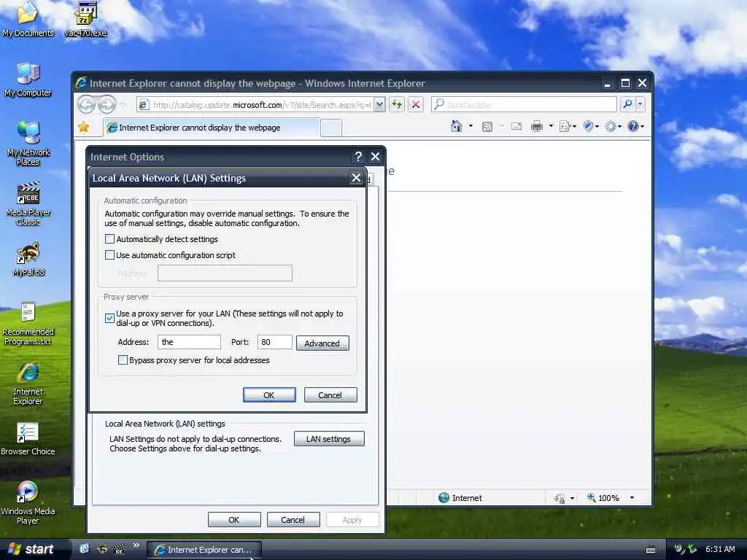Expand Print button dropdown arrow
Screen dimensions: 747x560
(x=551, y=126)
